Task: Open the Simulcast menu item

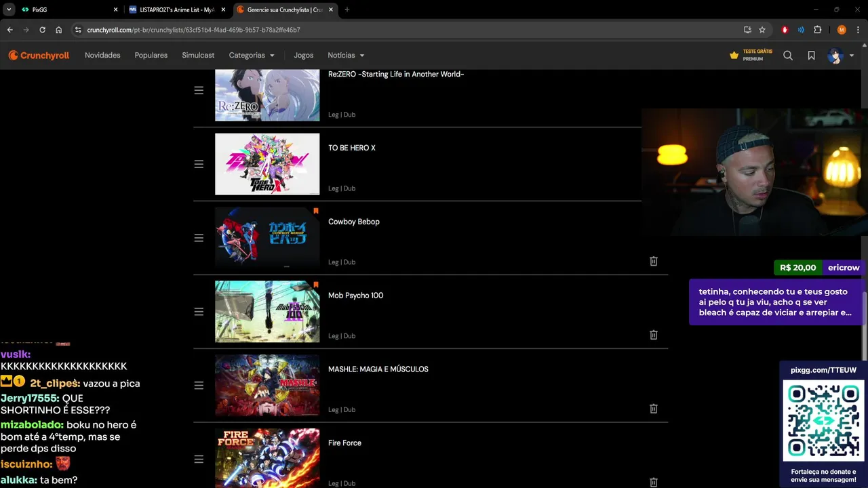Action: (198, 56)
